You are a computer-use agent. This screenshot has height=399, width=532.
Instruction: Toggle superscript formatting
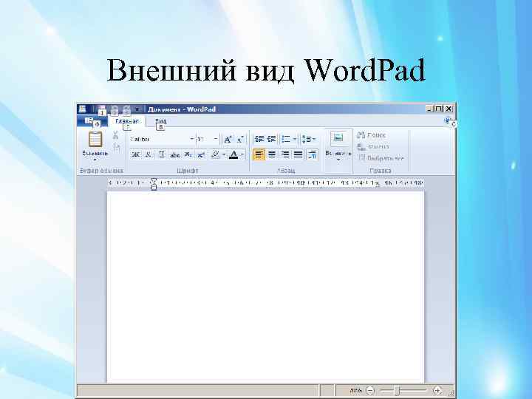pos(201,155)
